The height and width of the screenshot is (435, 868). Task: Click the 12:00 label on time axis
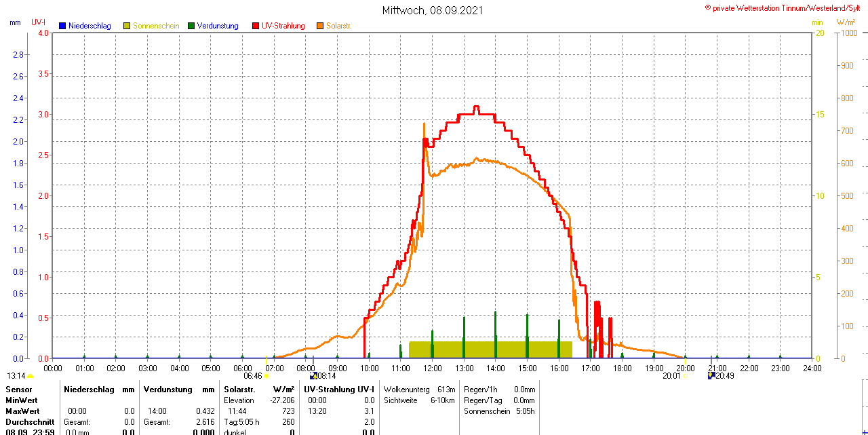tap(432, 368)
